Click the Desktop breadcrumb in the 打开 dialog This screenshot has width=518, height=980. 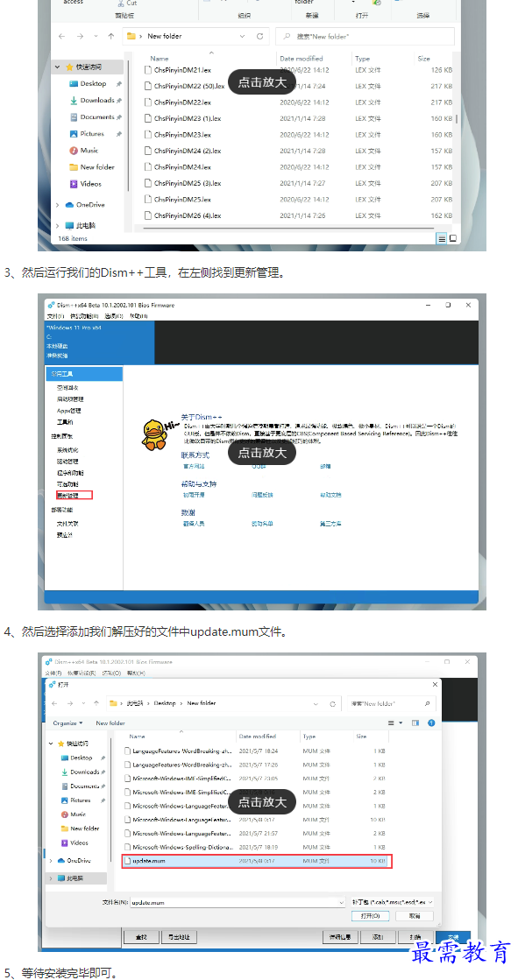[166, 703]
